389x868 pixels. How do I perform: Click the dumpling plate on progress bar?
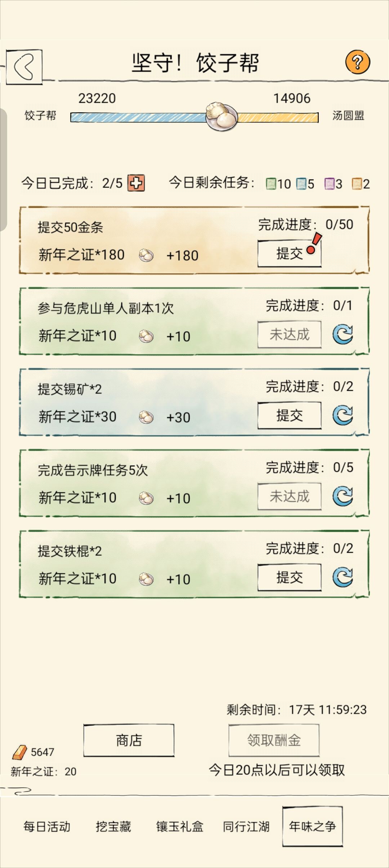click(222, 116)
